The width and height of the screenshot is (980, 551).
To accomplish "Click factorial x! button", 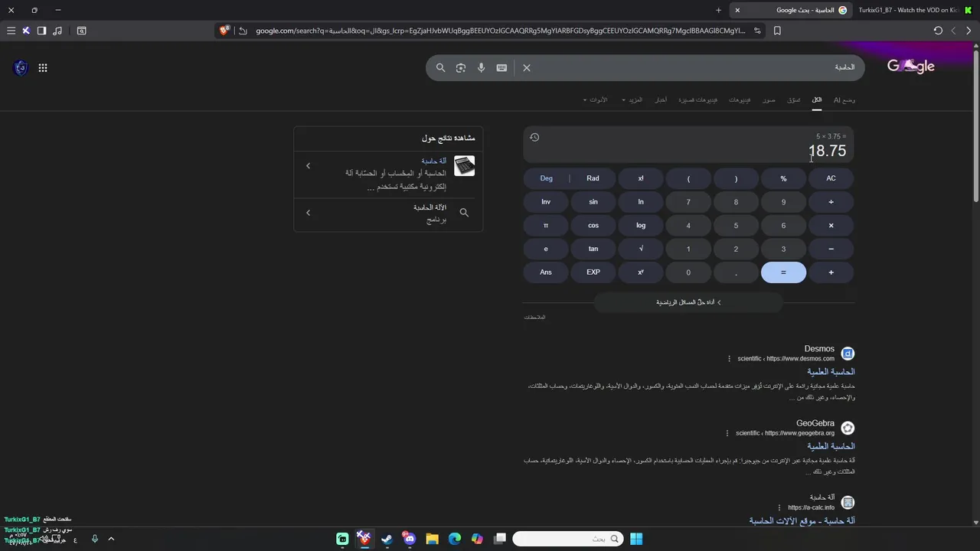I will 641,178.
